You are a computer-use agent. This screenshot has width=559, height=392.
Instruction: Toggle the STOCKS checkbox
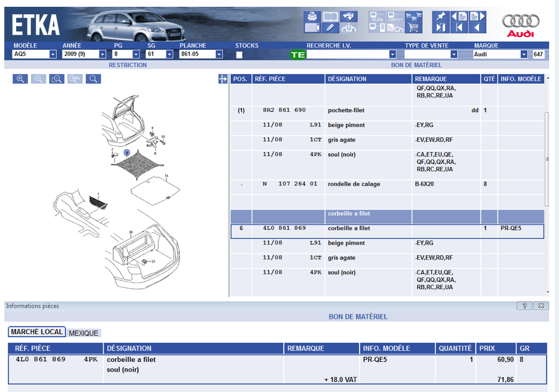pyautogui.click(x=239, y=55)
